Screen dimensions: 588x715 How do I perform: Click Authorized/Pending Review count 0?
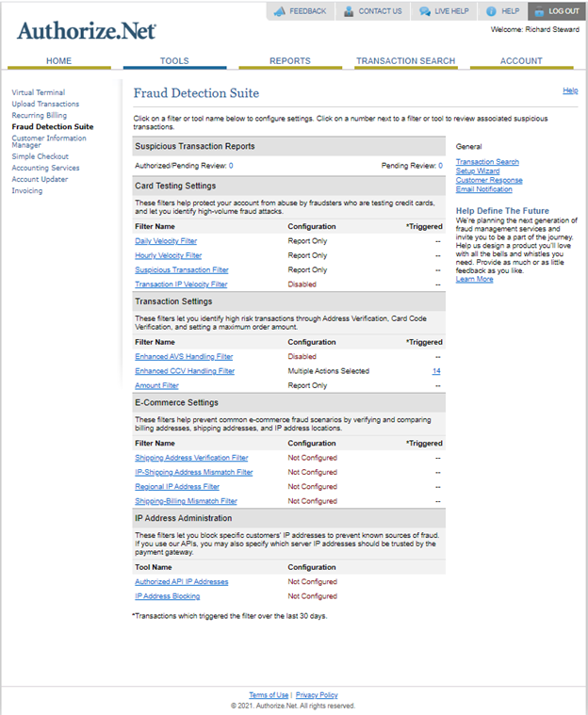[231, 166]
